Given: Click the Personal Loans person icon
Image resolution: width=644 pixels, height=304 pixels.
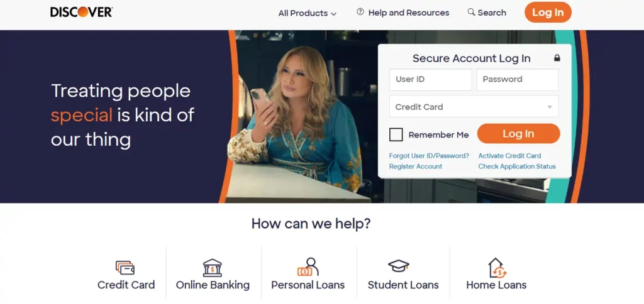Looking at the screenshot, I should (x=308, y=267).
